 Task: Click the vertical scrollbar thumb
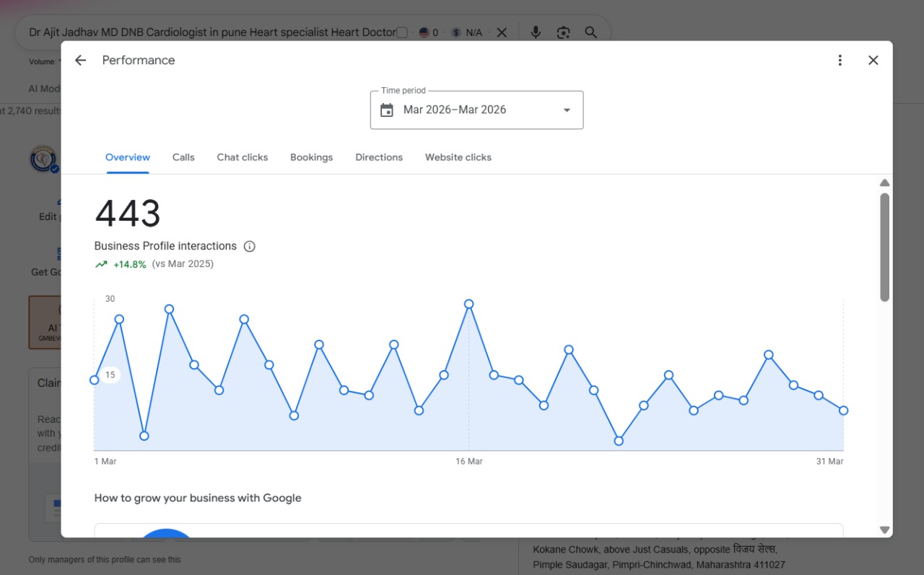pyautogui.click(x=885, y=247)
